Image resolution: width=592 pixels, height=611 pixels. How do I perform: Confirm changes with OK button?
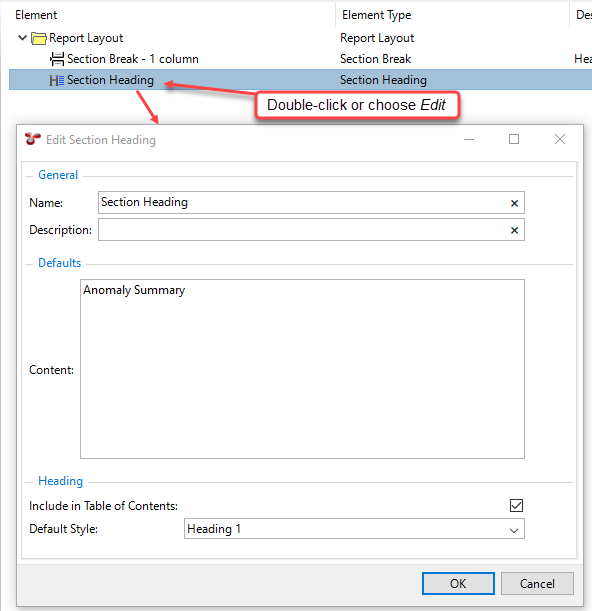[458, 583]
